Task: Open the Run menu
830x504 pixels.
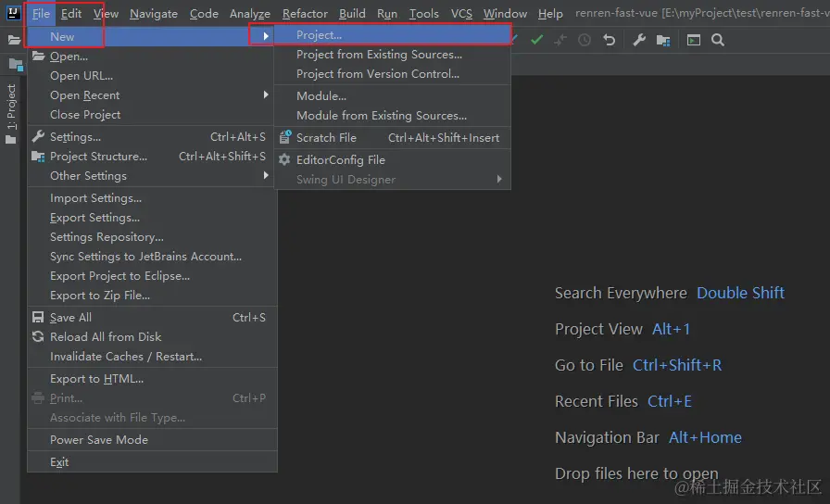Action: [387, 14]
